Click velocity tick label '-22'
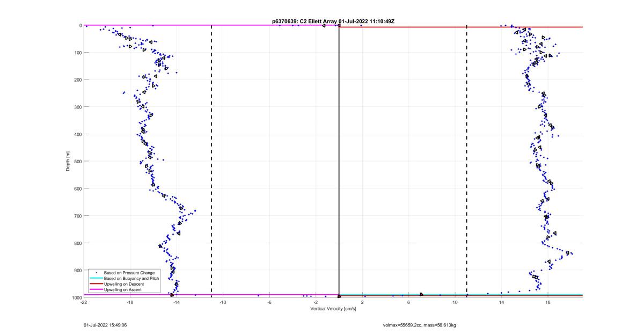 click(84, 302)
